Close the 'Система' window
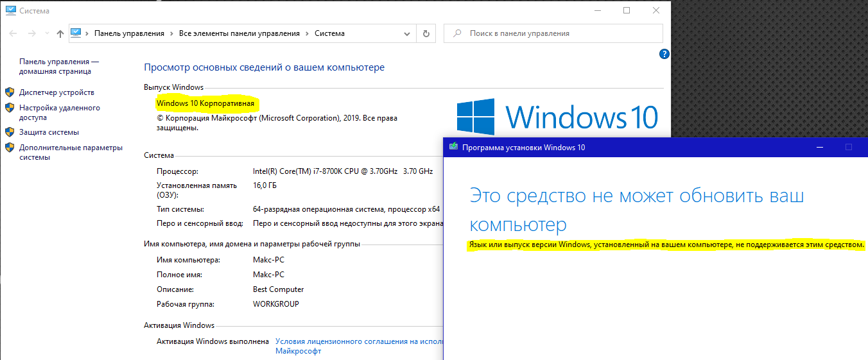868x360 pixels. click(x=656, y=10)
